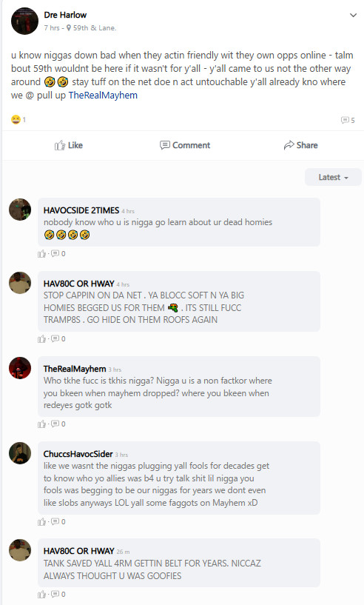Click the location pin next to 59th & Lane

(69, 28)
